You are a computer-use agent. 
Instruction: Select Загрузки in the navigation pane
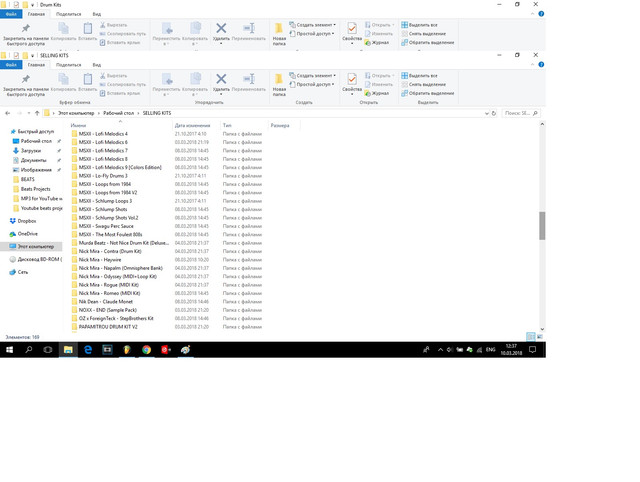[x=31, y=151]
